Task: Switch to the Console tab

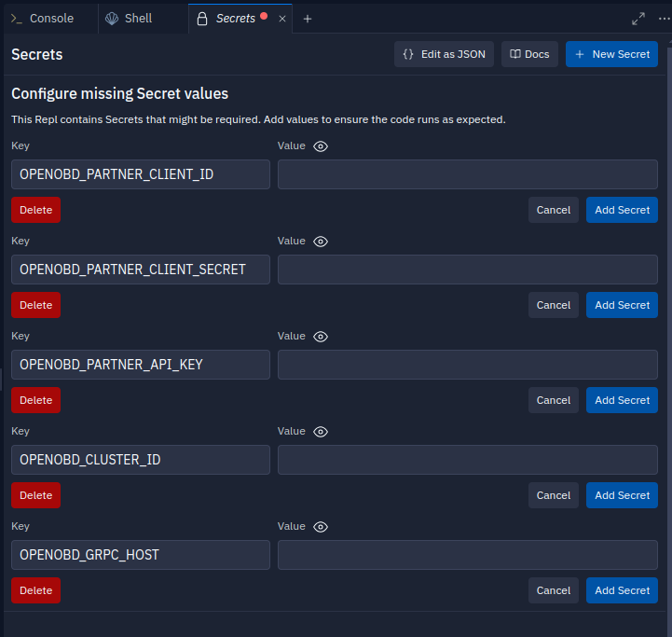Action: (42, 19)
